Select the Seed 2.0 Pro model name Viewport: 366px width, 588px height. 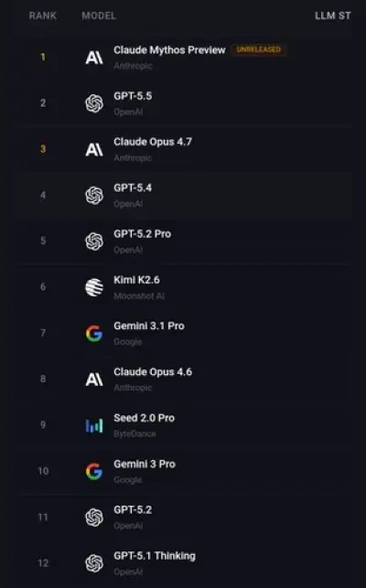pos(145,418)
